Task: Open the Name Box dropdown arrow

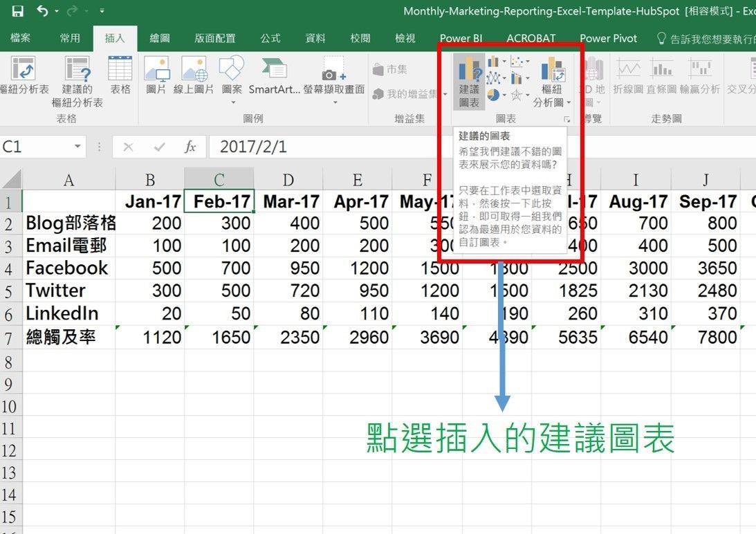Action: pos(77,146)
